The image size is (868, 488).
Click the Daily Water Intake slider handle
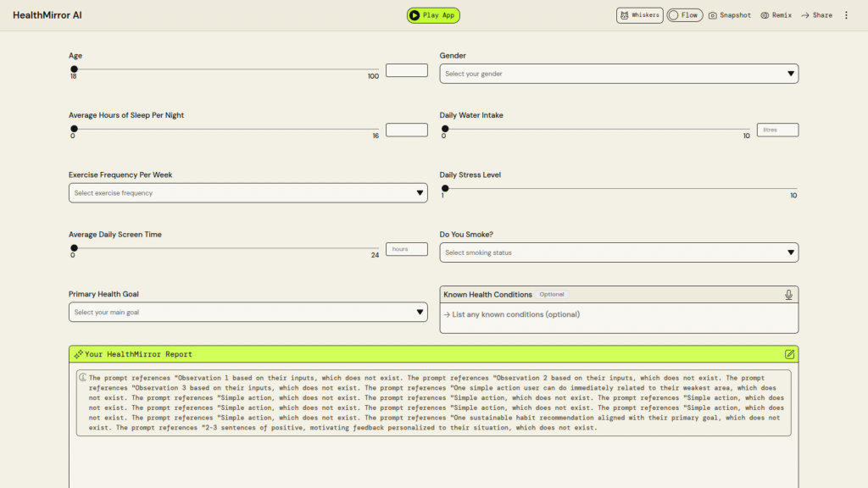[x=445, y=130]
